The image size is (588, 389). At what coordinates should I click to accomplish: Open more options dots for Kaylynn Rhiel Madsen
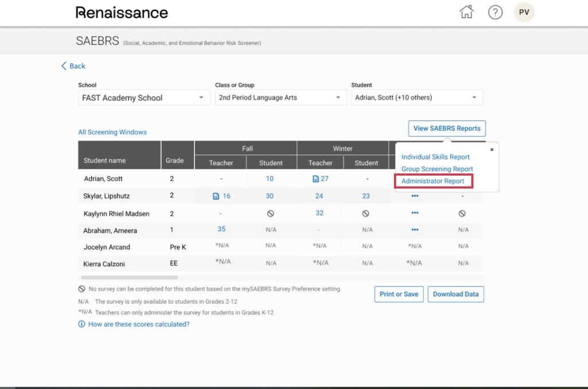pos(415,213)
